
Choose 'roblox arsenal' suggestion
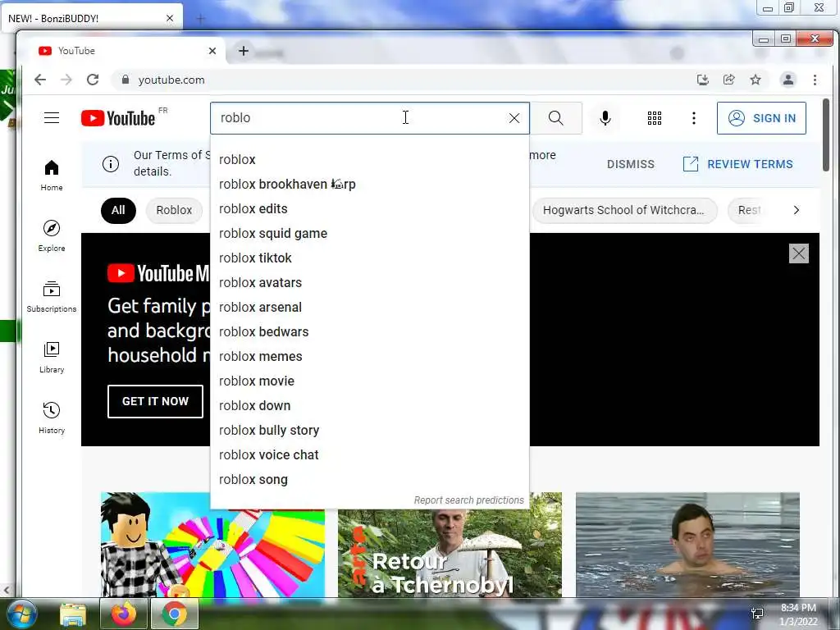(x=370, y=308)
